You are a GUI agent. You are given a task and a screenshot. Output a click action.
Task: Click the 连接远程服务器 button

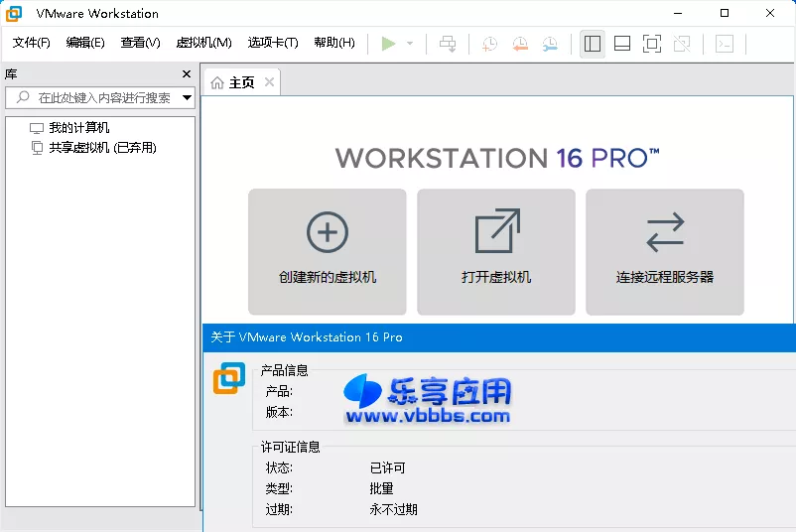665,252
